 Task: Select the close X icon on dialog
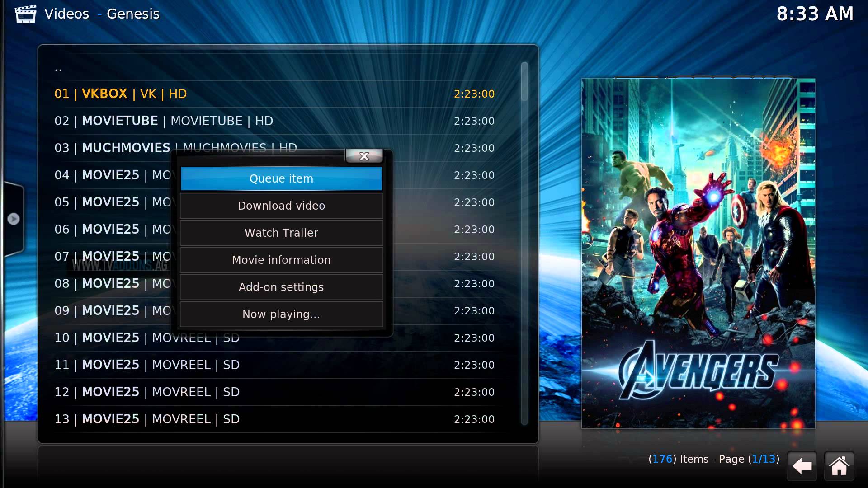tap(363, 155)
